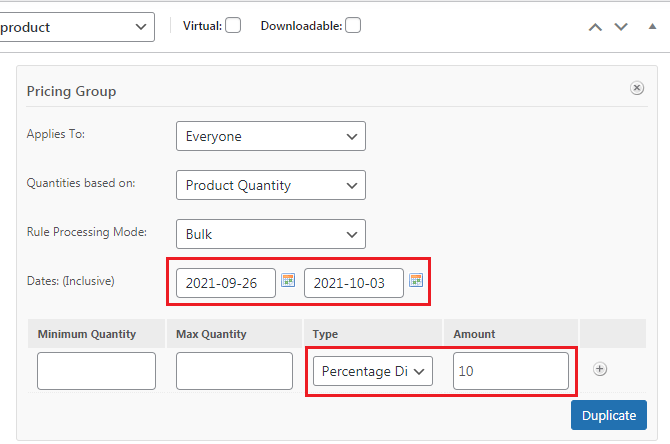
Task: Open the Applies To Everyone dropdown
Action: (271, 136)
